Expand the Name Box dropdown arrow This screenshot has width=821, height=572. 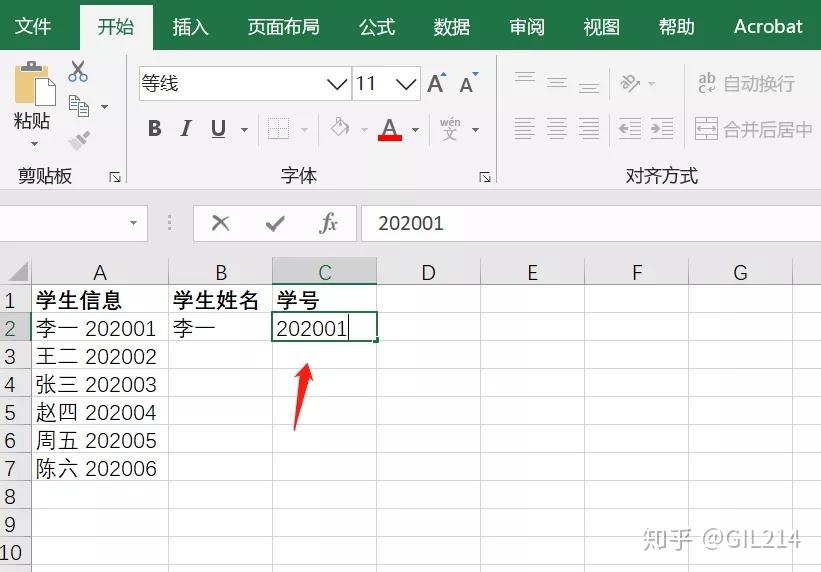[134, 223]
